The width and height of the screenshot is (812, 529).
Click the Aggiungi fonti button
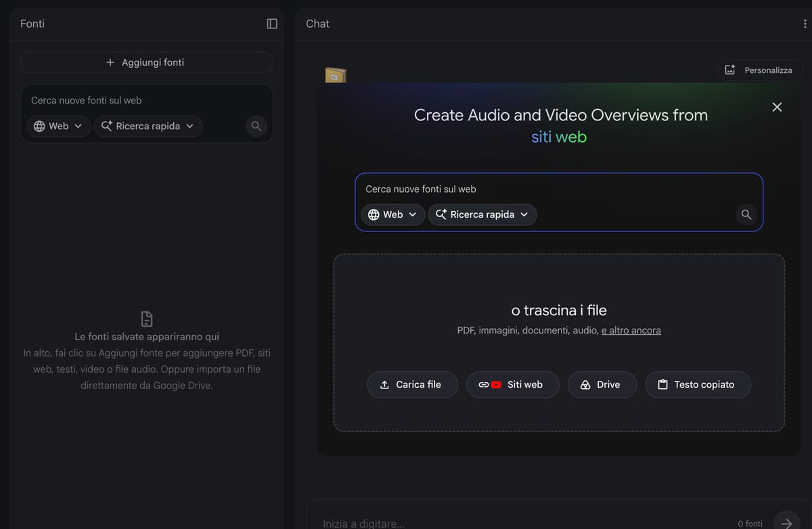coord(147,62)
